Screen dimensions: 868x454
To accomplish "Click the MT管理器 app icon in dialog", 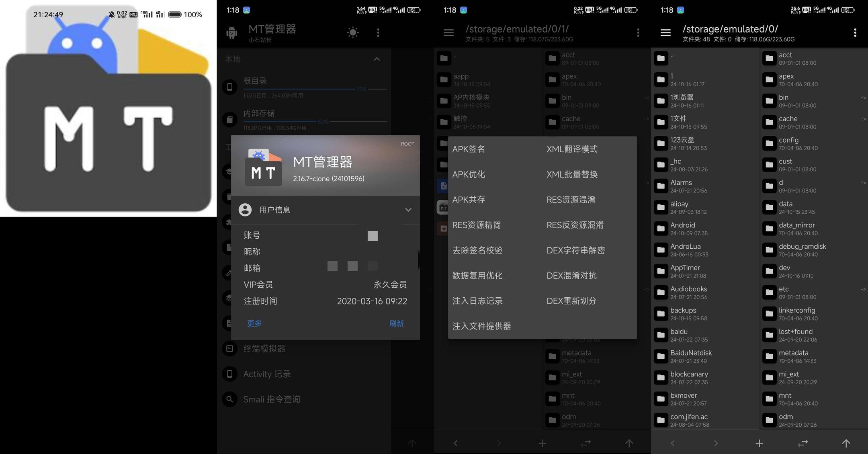I will [263, 168].
